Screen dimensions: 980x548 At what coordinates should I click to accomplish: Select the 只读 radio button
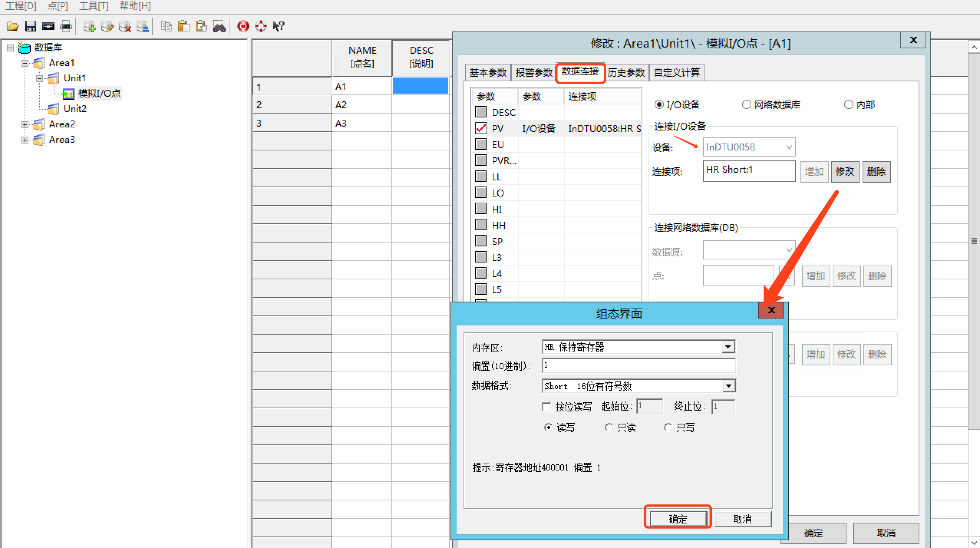point(609,427)
